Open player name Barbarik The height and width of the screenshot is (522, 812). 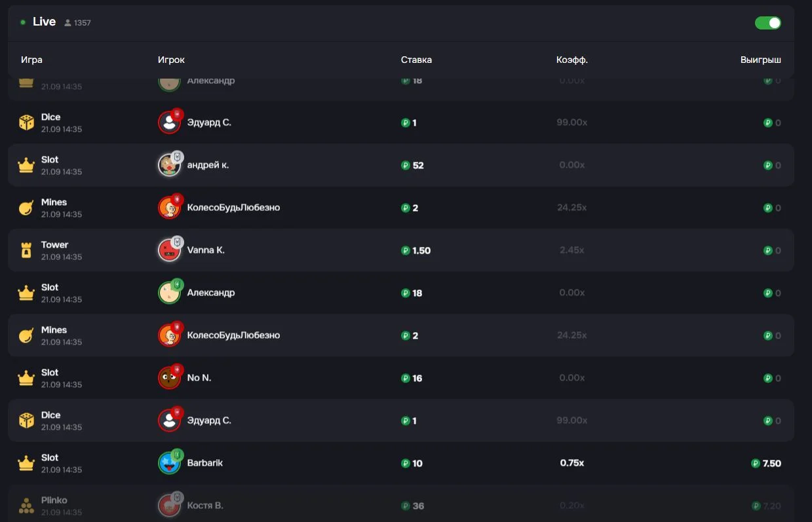coord(205,462)
